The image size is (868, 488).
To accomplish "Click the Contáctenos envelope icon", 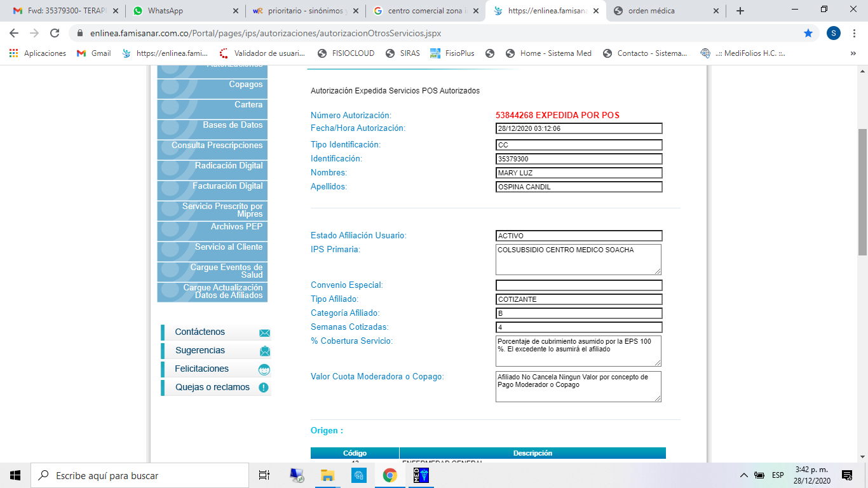I will pos(264,333).
